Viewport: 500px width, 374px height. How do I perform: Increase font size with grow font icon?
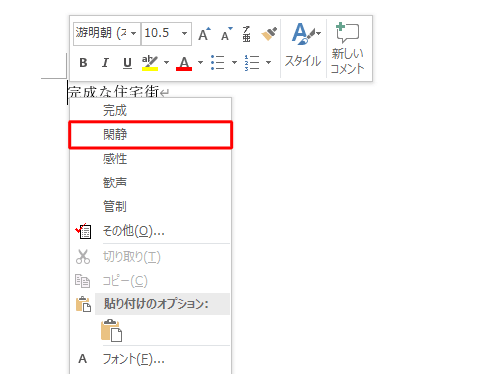click(204, 34)
